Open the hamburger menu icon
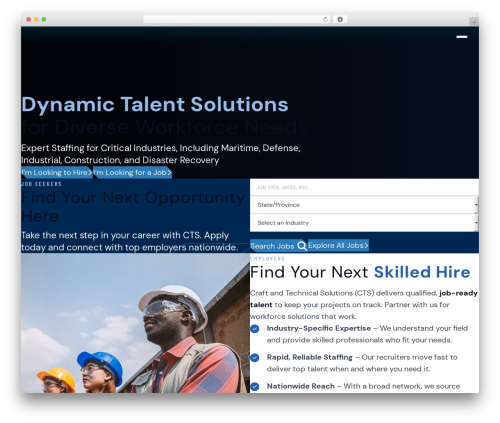 (462, 37)
